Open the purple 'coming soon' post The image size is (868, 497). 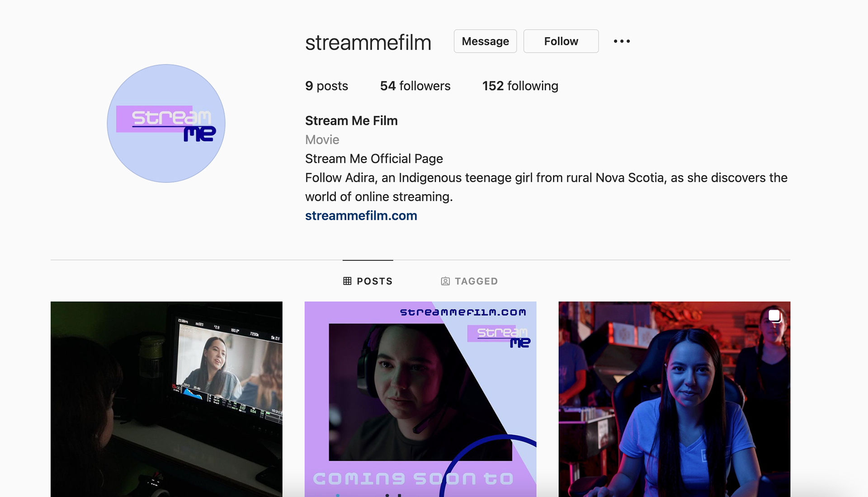420,399
